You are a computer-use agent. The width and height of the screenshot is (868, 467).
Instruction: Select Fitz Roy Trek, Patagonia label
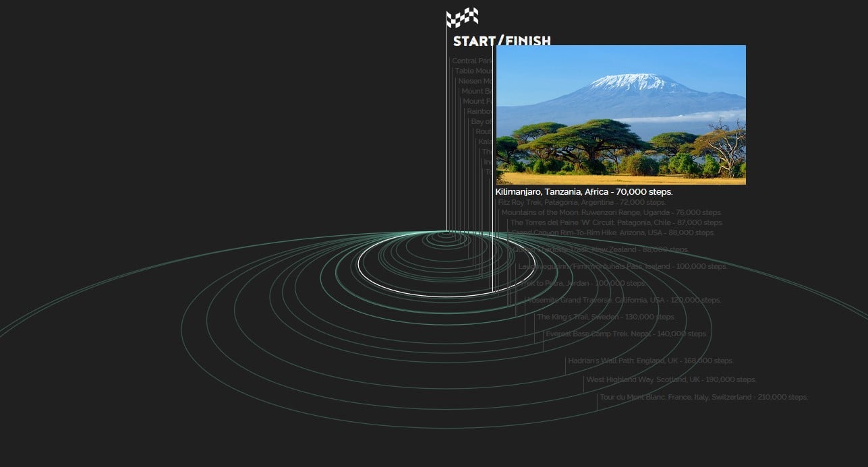pos(581,202)
